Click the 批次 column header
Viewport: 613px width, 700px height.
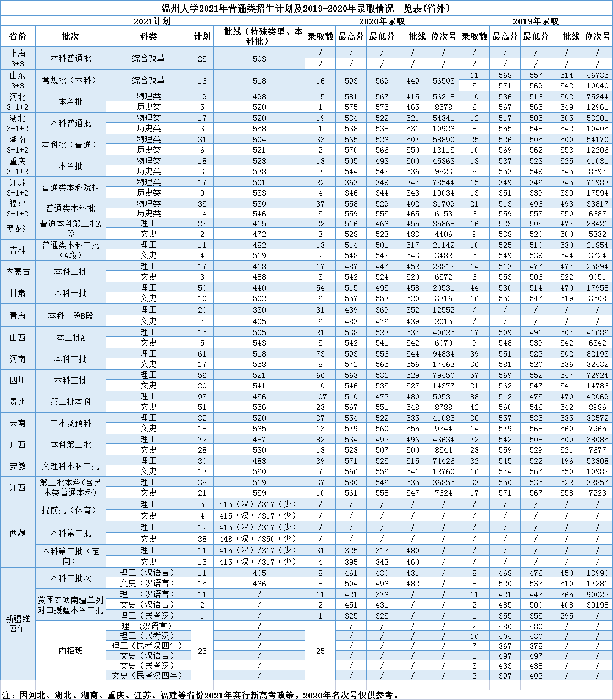(70, 36)
